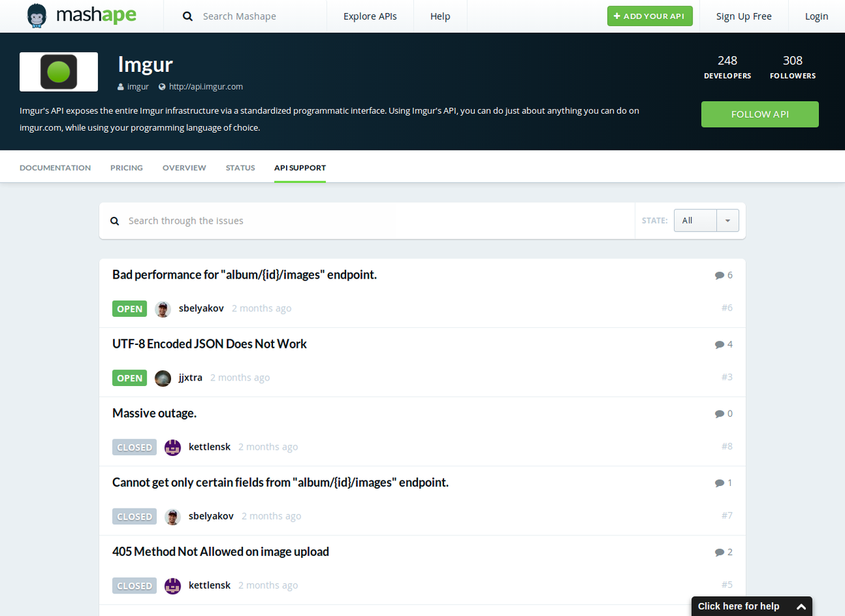
Task: Click the Imgur green logo thumbnail
Action: (x=59, y=72)
